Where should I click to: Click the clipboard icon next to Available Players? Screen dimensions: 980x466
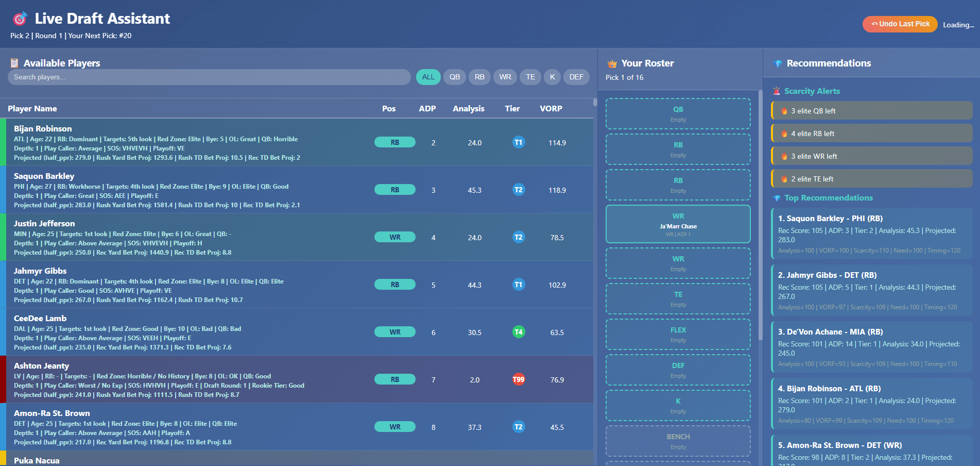tap(14, 63)
